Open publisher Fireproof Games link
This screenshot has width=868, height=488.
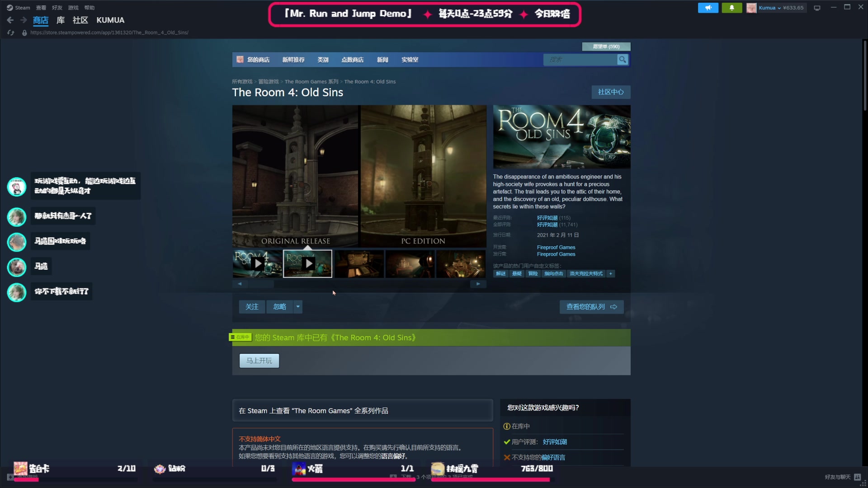[x=556, y=254]
